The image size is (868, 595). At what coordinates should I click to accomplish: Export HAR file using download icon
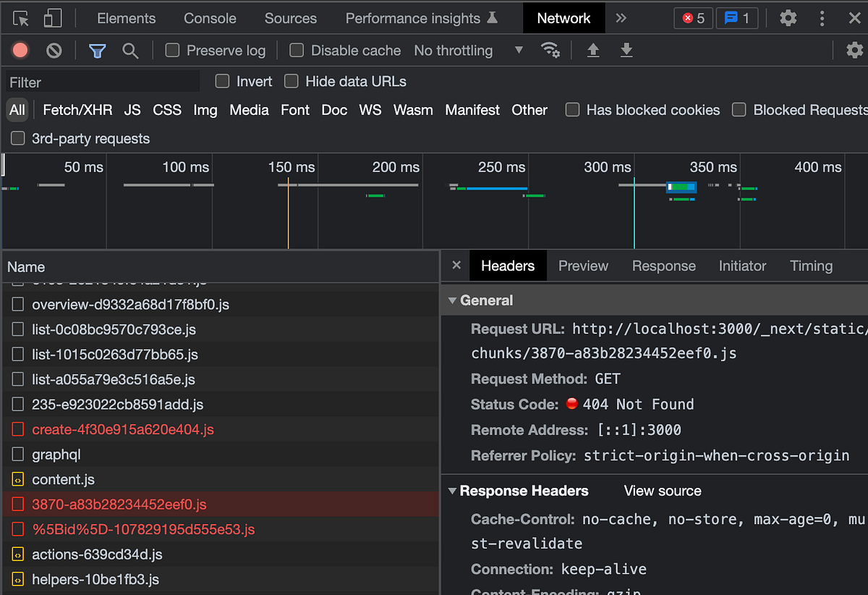pos(626,50)
